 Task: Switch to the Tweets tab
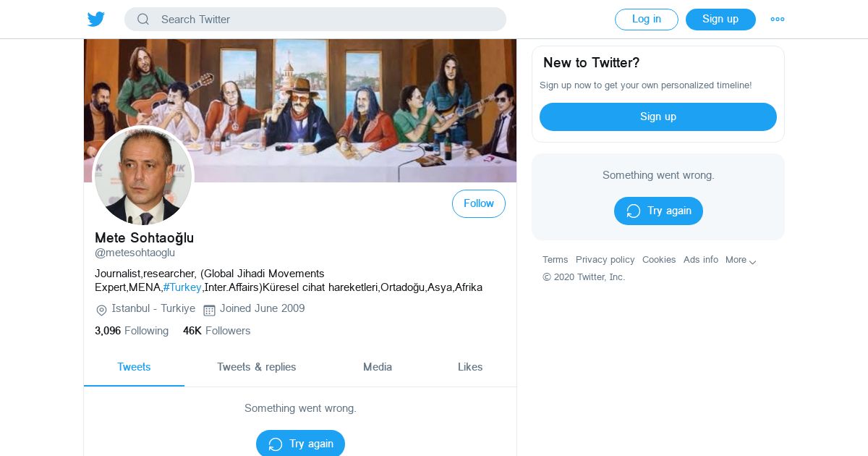[x=134, y=367]
